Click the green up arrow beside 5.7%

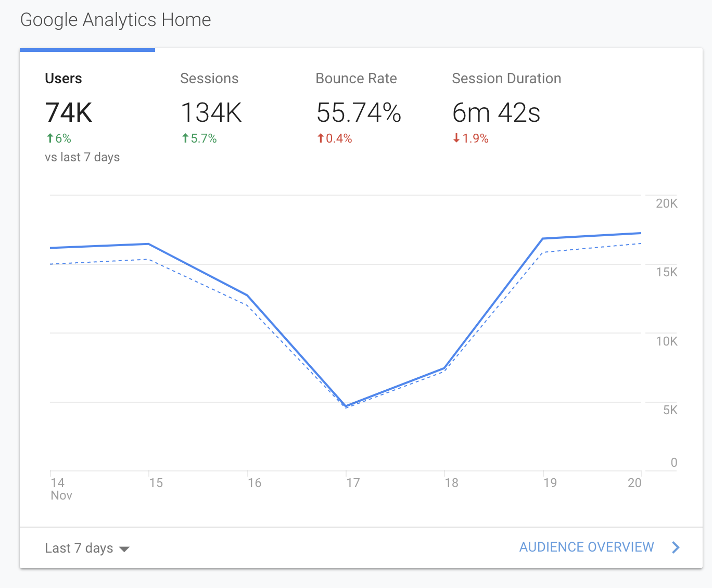tap(185, 138)
